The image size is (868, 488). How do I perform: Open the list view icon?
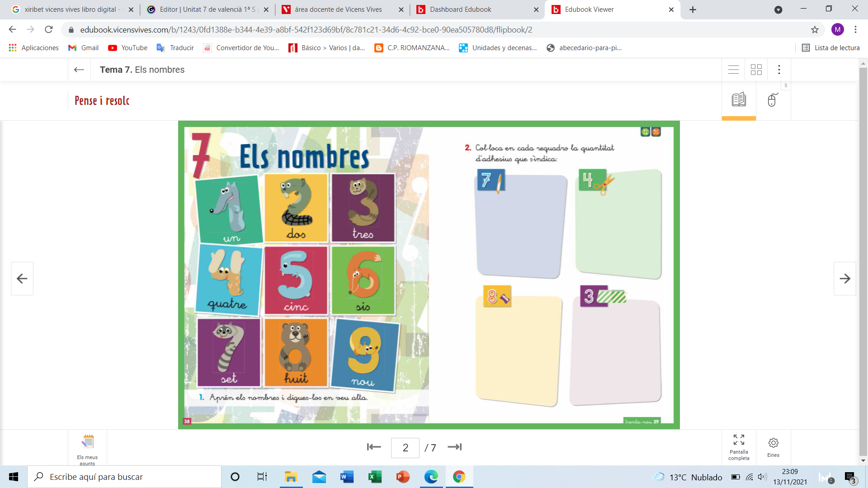pyautogui.click(x=733, y=70)
